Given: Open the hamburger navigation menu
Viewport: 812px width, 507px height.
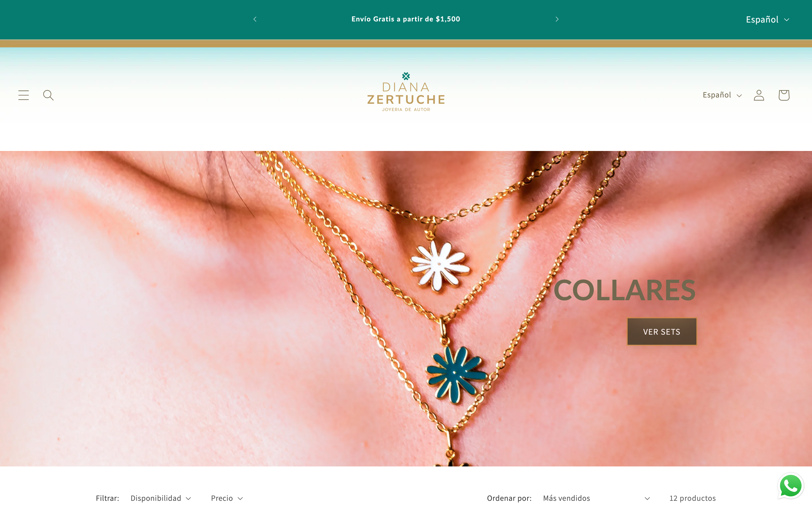Looking at the screenshot, I should click(x=23, y=95).
